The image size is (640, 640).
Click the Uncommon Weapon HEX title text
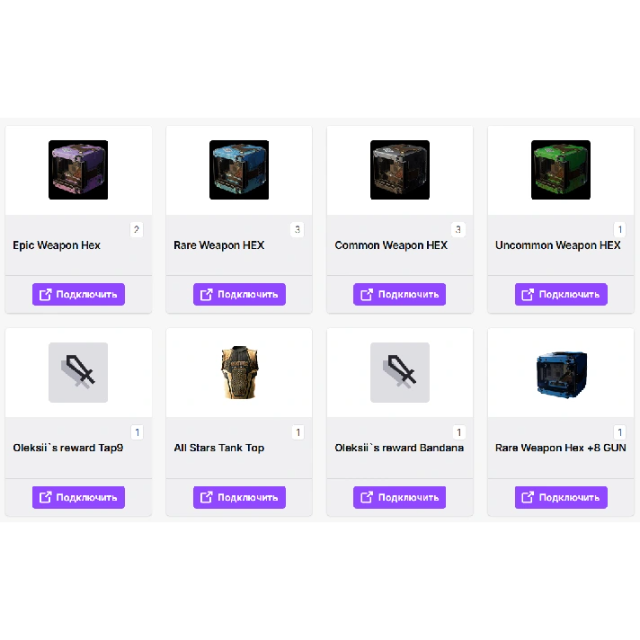(558, 245)
